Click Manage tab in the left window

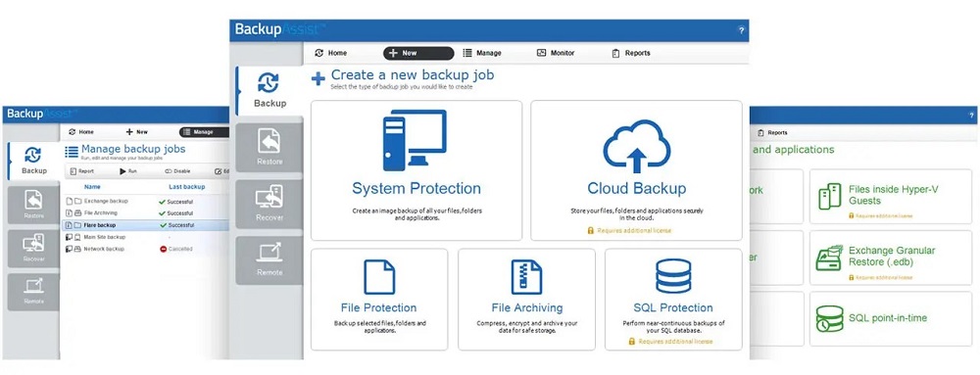pos(204,132)
